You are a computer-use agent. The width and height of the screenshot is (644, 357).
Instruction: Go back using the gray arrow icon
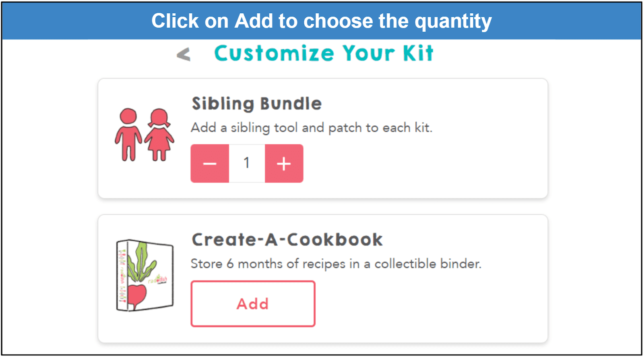(x=184, y=54)
